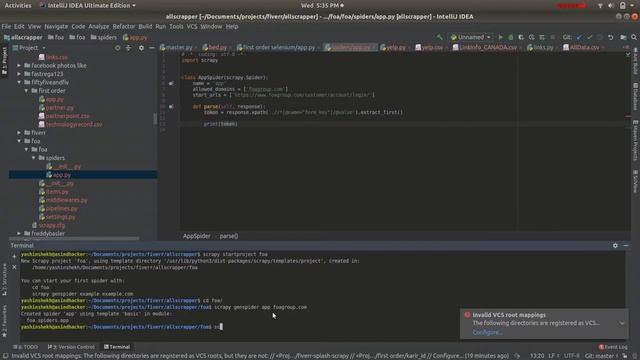The image size is (640, 360).
Task: Toggle tool window quick-access icon in status bar corner
Action: coord(5,356)
